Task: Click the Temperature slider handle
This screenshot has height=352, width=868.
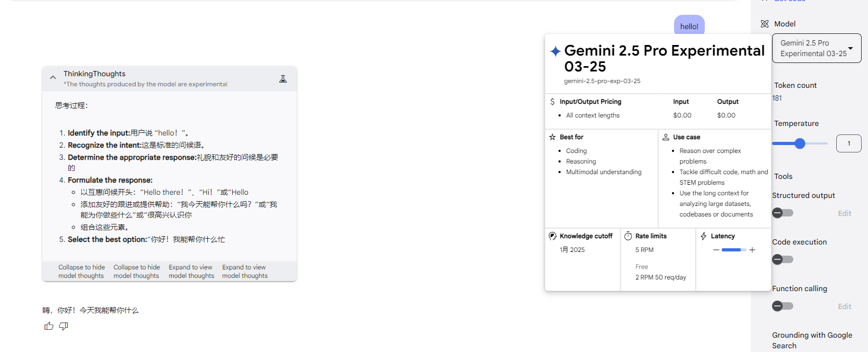Action: (x=800, y=143)
